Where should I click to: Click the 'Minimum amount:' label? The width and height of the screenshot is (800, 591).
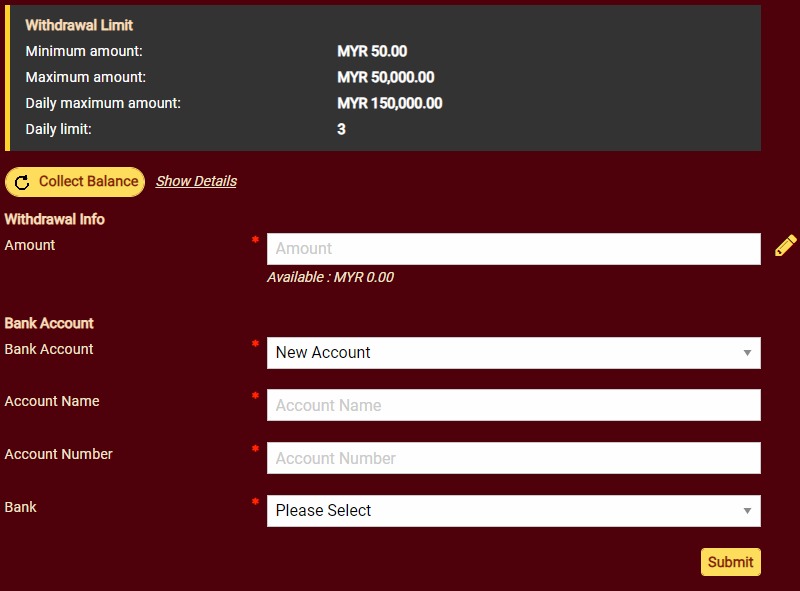(84, 52)
